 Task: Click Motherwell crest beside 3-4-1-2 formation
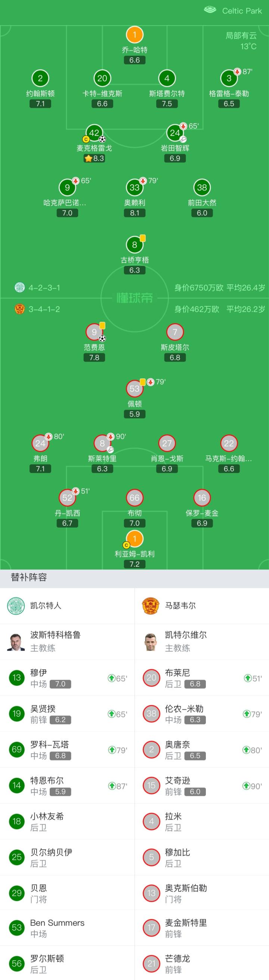point(19,309)
